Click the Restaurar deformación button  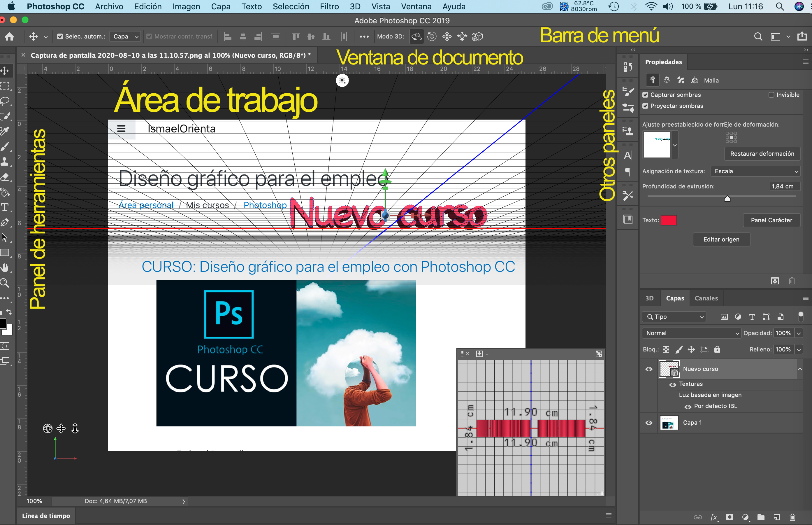(762, 154)
